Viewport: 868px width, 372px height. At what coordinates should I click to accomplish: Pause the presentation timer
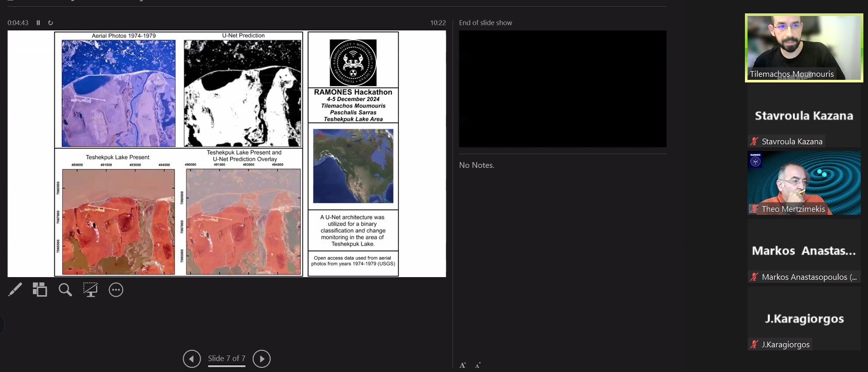point(38,23)
